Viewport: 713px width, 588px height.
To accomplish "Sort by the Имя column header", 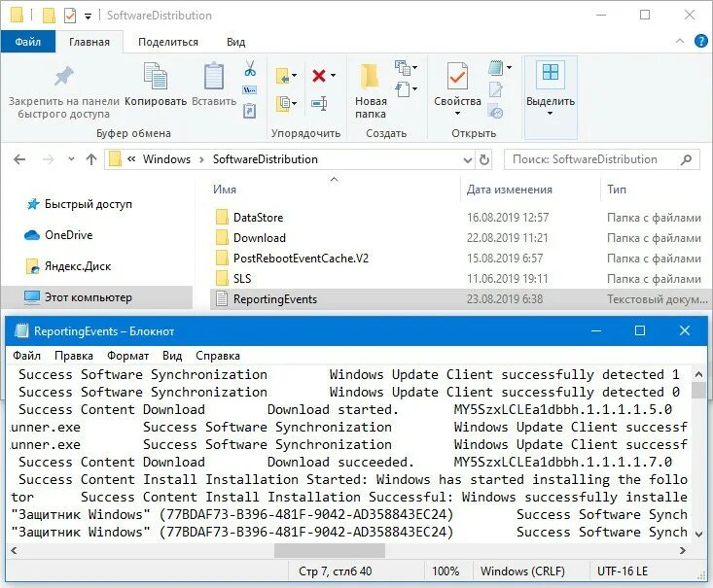I will [x=225, y=189].
